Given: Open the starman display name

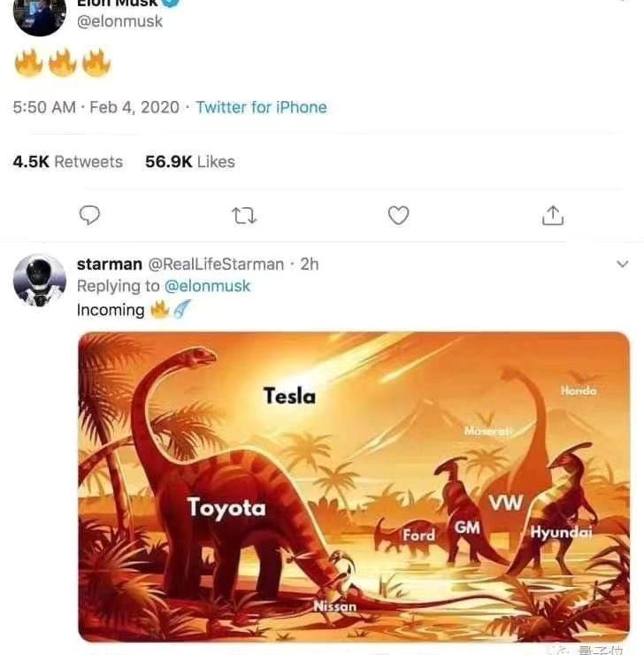Looking at the screenshot, I should 110,264.
